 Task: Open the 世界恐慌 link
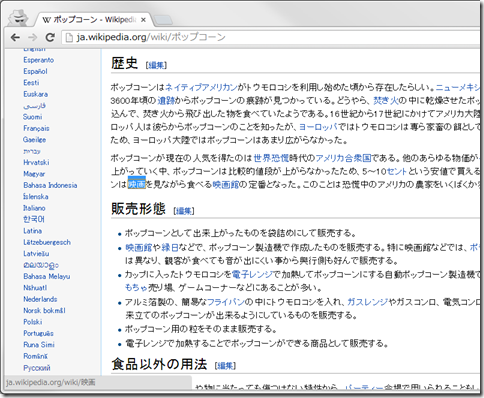[x=271, y=158]
